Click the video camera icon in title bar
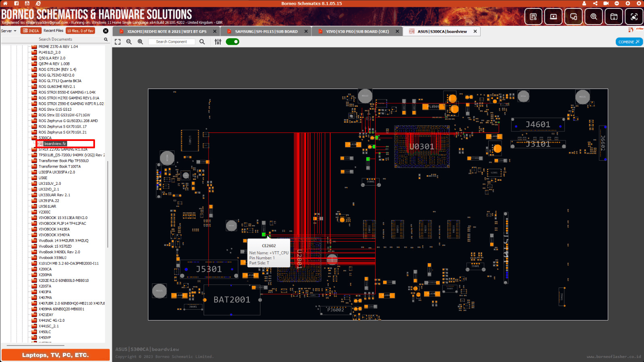 click(x=606, y=3)
